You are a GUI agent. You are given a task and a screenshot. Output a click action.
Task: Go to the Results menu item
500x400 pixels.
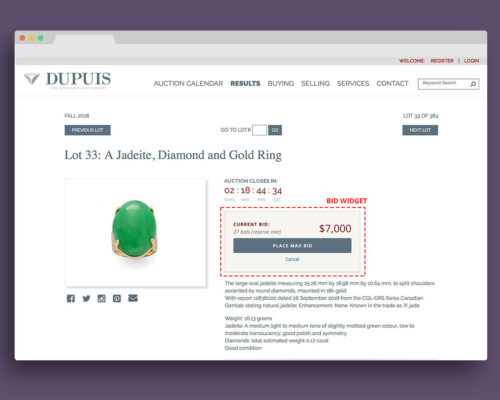(245, 83)
